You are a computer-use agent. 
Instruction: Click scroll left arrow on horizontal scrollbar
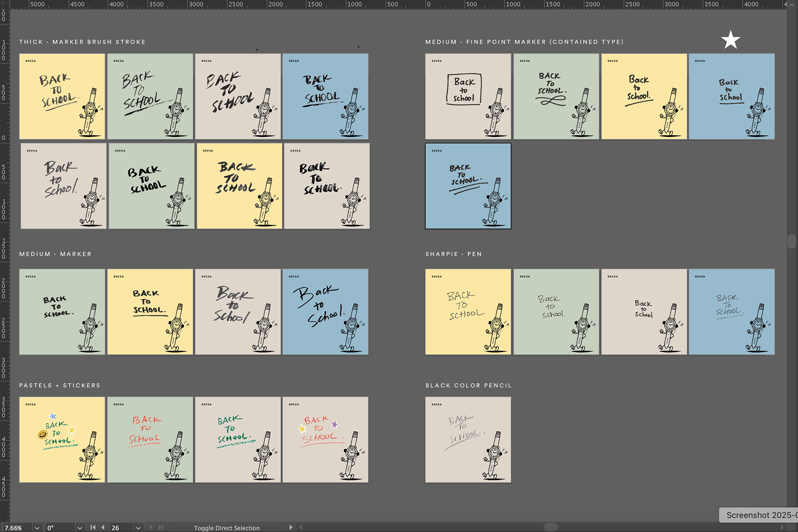(301, 527)
